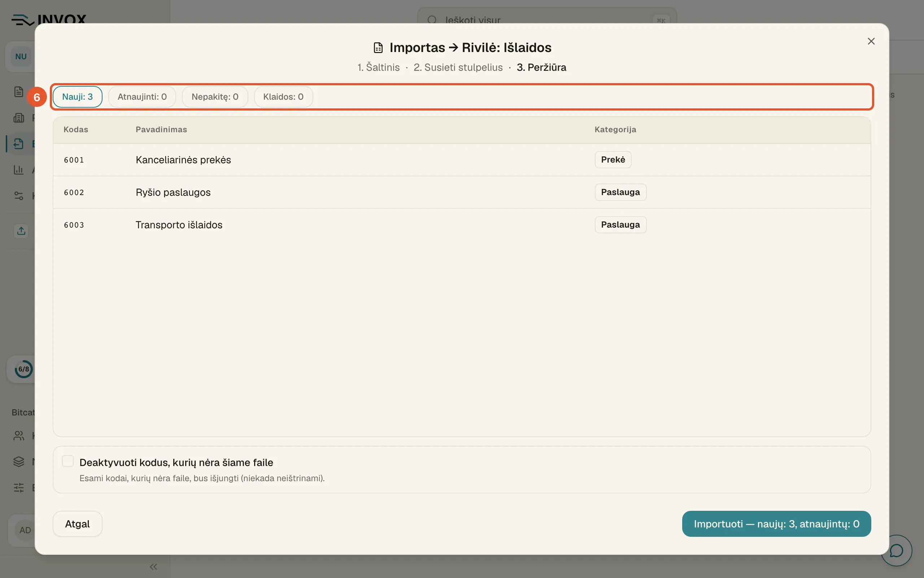
Task: Click the "Prekė" category badge
Action: [x=613, y=159]
